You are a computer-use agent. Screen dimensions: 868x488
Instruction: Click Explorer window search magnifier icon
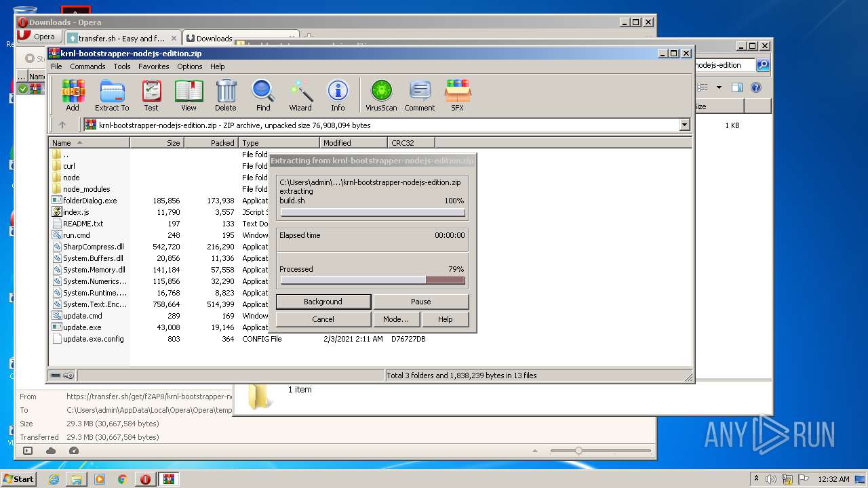pos(763,65)
